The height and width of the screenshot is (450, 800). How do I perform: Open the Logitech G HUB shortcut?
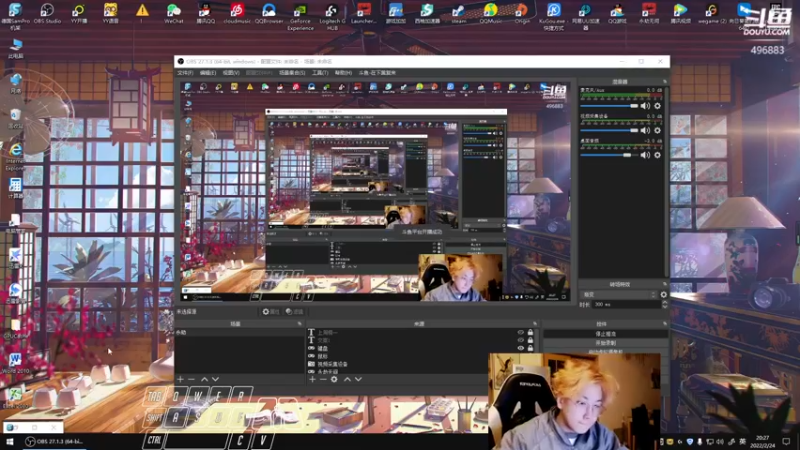coord(332,16)
